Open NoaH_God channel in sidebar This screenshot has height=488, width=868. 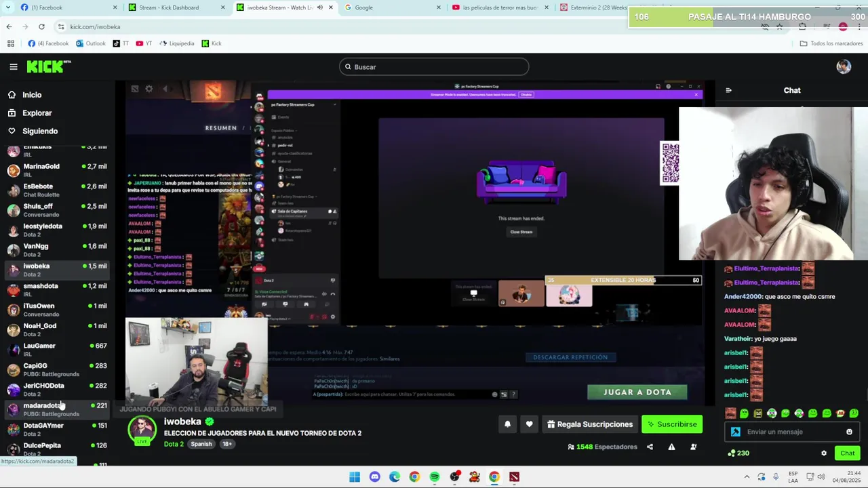[x=57, y=329]
